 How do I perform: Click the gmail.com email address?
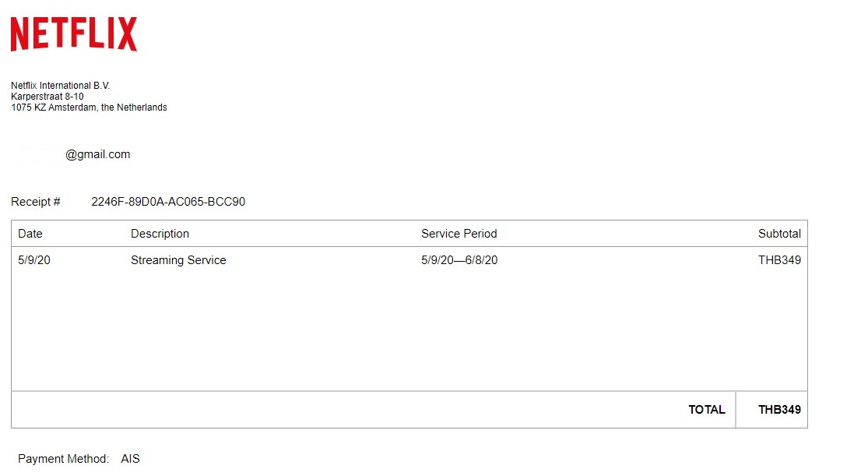pos(97,154)
